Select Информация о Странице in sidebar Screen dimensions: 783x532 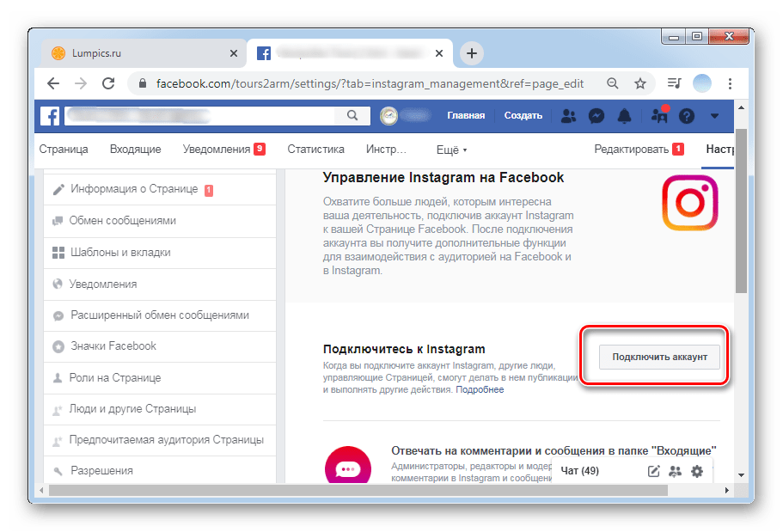click(x=160, y=189)
